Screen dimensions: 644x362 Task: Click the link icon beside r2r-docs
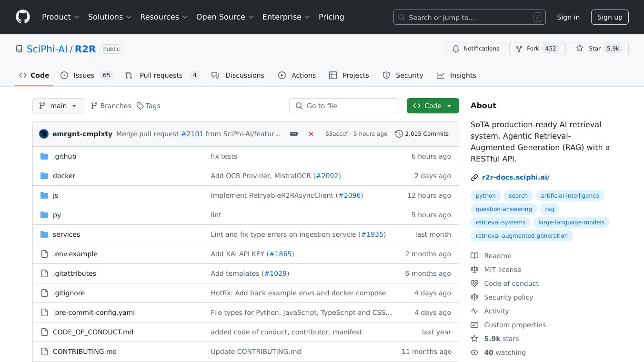point(474,178)
